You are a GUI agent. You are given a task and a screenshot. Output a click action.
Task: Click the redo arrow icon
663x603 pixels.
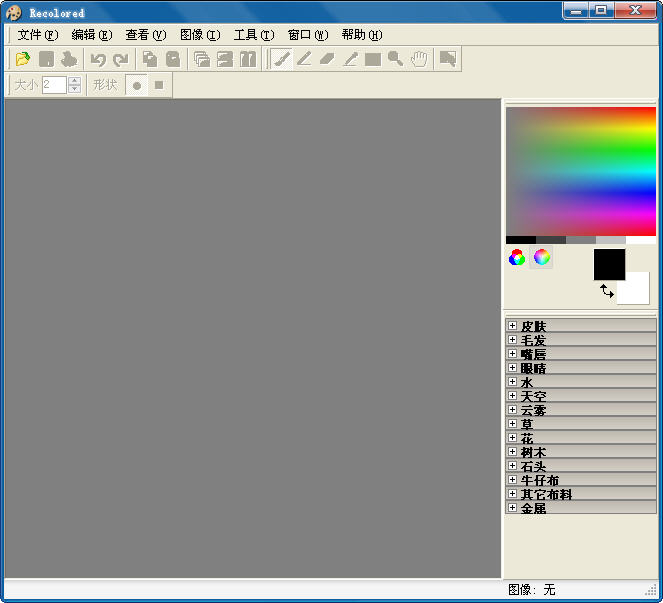120,59
